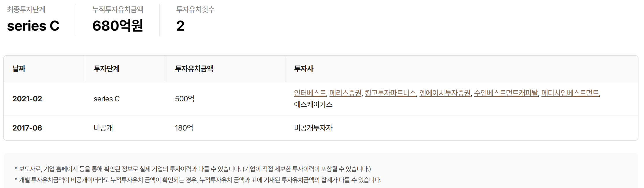The width and height of the screenshot is (644, 188).
Task: Click the 메디치인베스트먼트 link
Action: [x=570, y=93]
